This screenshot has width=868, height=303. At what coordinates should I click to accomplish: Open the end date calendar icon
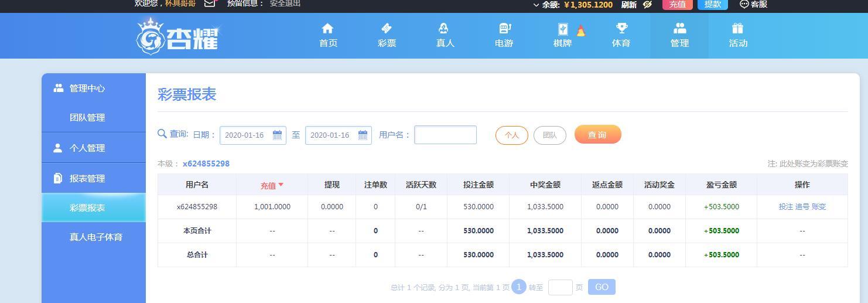363,135
